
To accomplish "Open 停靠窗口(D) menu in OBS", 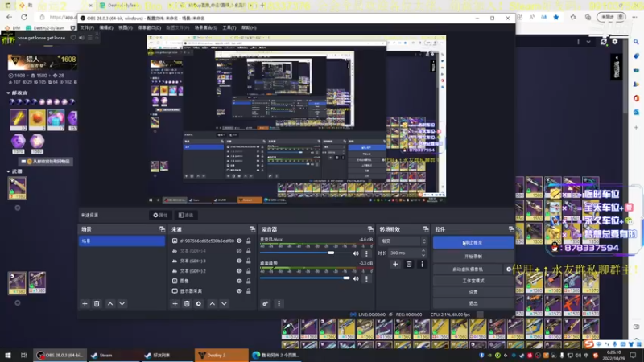I will (150, 28).
